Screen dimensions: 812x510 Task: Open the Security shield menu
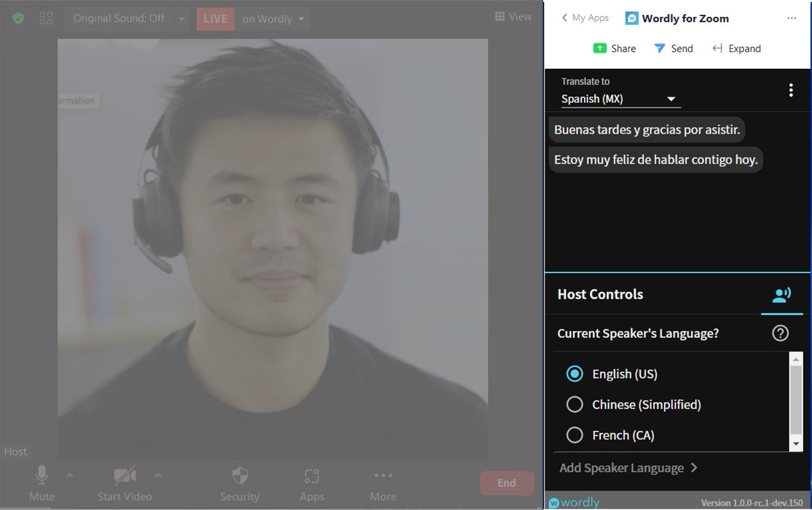tap(240, 483)
